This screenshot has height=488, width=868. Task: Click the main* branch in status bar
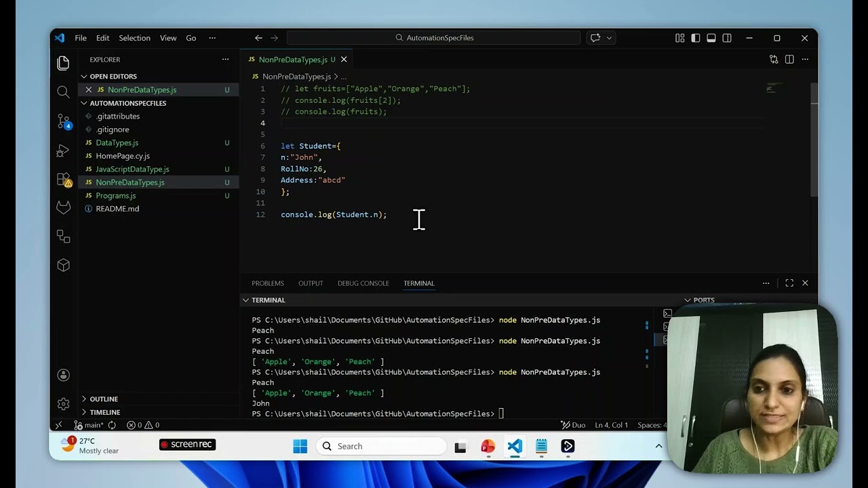(x=89, y=425)
